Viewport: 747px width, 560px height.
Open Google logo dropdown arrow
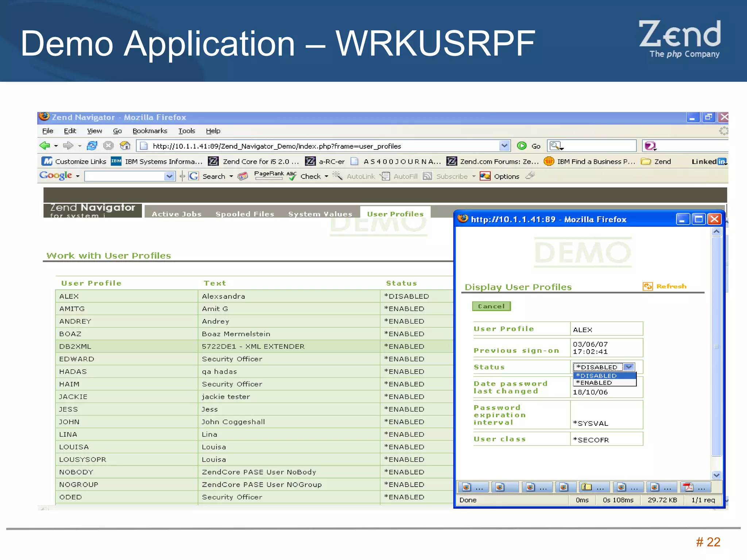(x=78, y=176)
